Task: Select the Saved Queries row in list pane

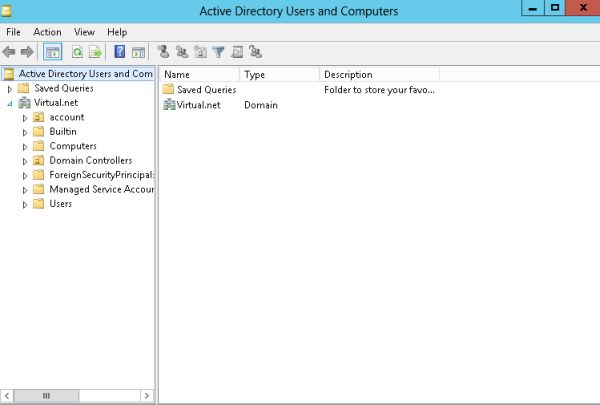Action: (x=298, y=90)
